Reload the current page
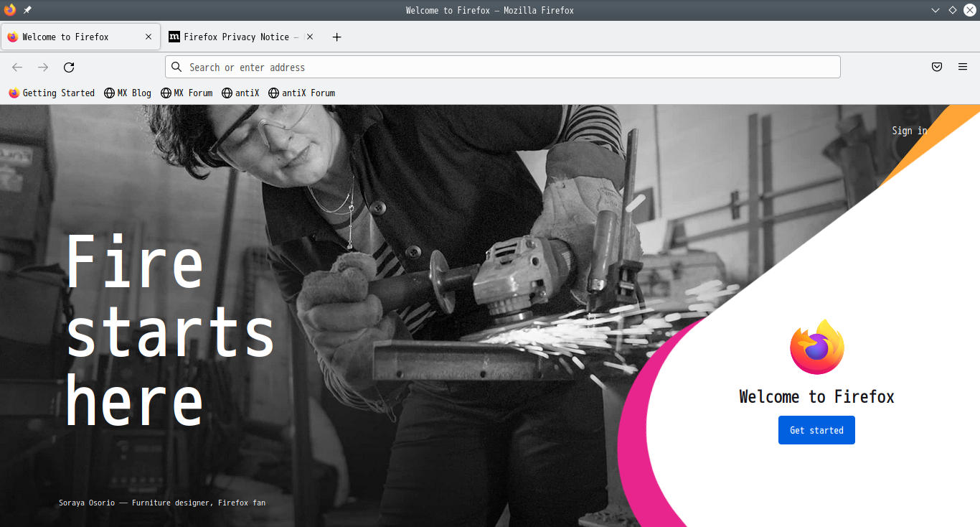This screenshot has height=527, width=980. (x=69, y=67)
